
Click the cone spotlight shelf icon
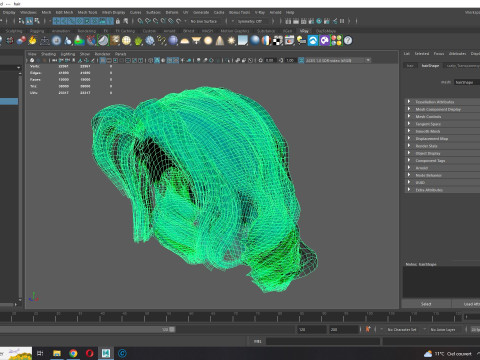(220, 41)
